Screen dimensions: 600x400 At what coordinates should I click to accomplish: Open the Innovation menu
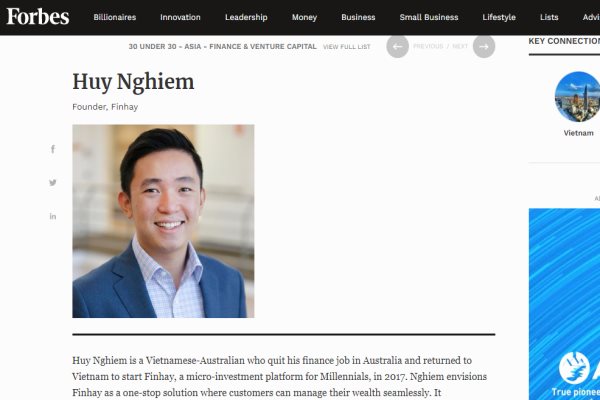180,17
